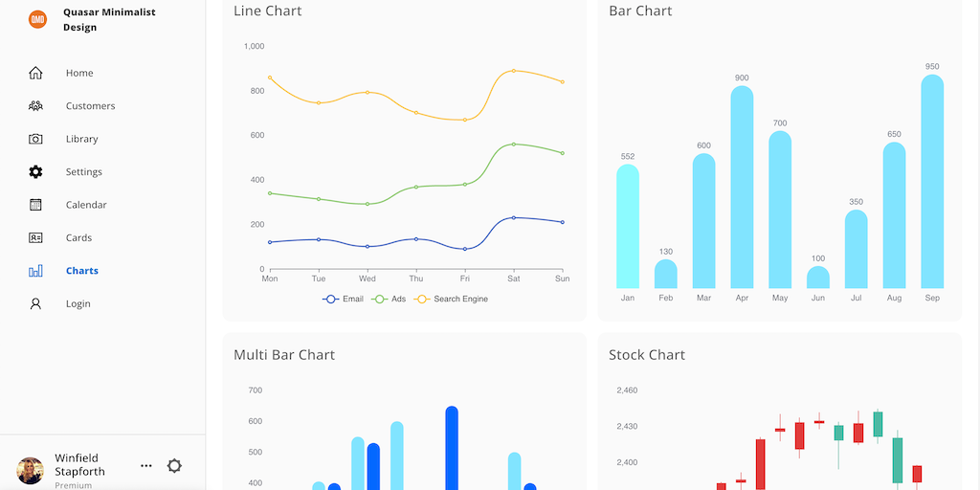Click the Calendar icon in sidebar
The height and width of the screenshot is (490, 980).
pos(35,205)
